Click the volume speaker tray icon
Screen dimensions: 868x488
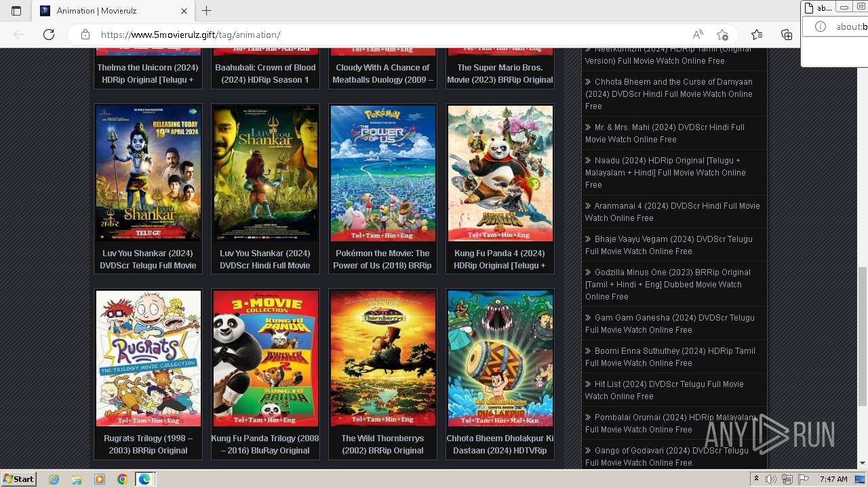771,479
